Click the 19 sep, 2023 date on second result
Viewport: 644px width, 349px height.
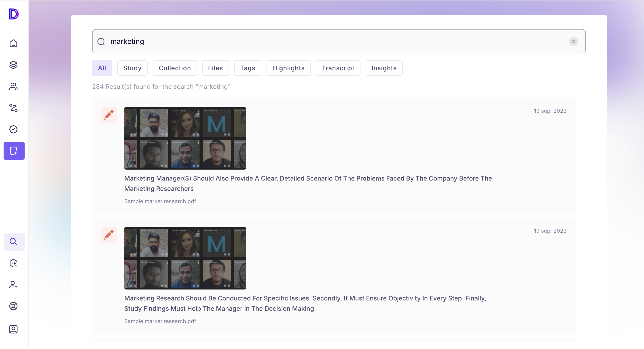550,231
